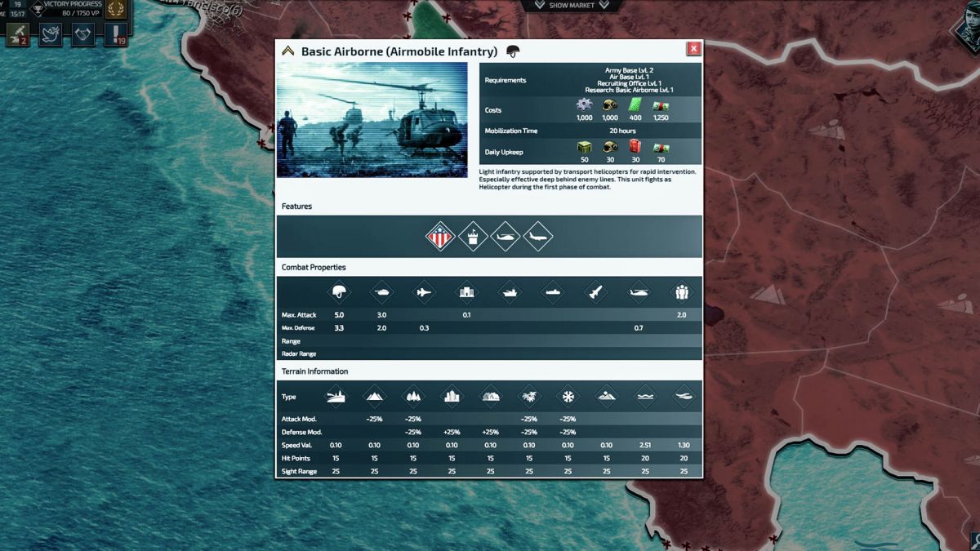
Task: Click the infantry helmet combat property icon
Action: 339,292
